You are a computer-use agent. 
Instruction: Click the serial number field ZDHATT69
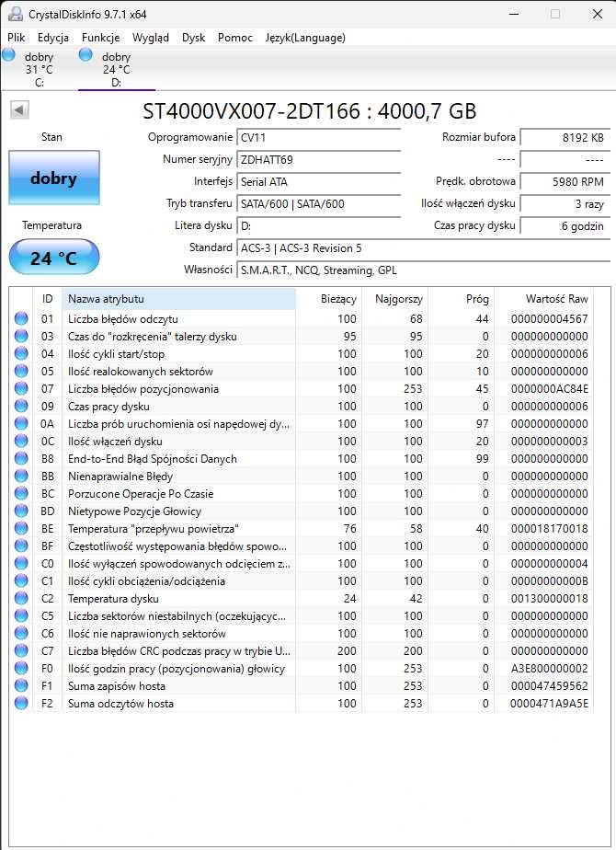318,159
